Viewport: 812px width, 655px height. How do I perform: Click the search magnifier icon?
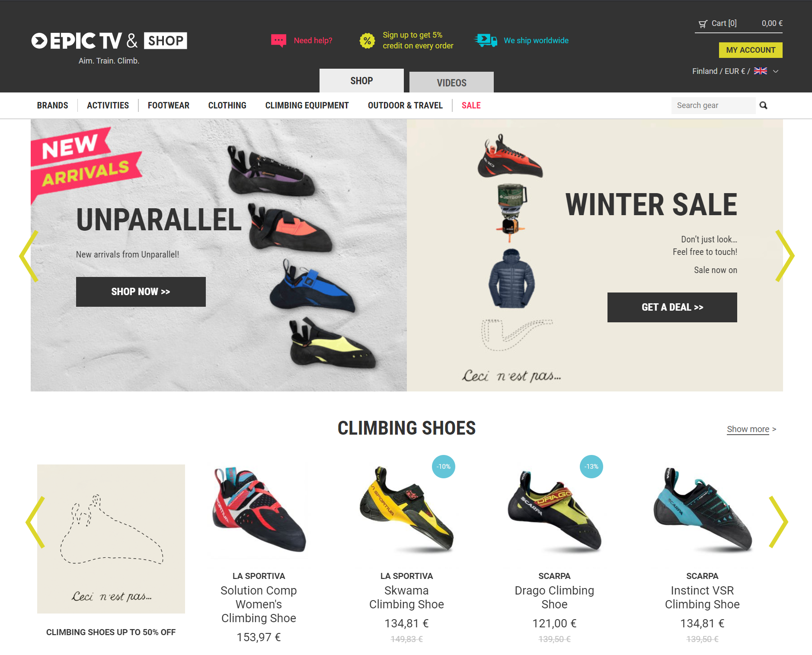[763, 105]
